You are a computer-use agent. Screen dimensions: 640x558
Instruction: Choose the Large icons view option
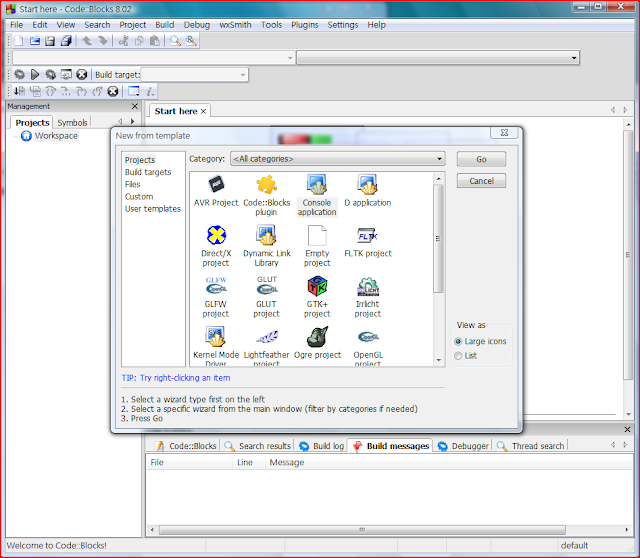(480, 341)
